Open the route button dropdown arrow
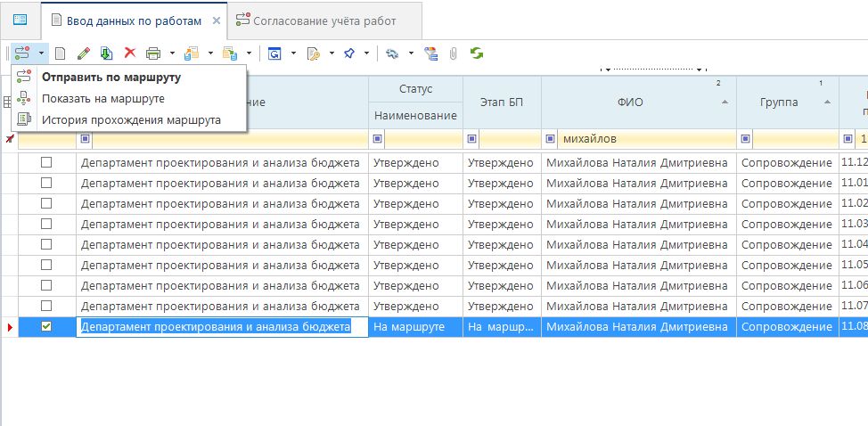This screenshot has height=426, width=868. coord(41,53)
